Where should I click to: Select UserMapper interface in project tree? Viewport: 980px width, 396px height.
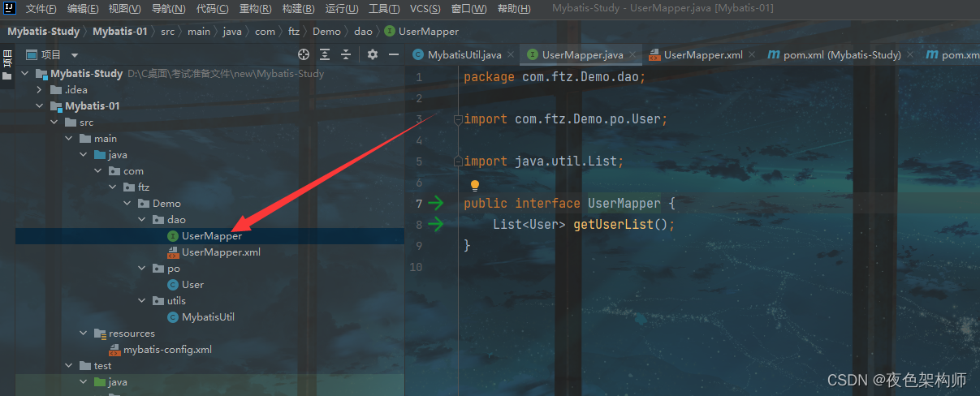click(x=212, y=235)
